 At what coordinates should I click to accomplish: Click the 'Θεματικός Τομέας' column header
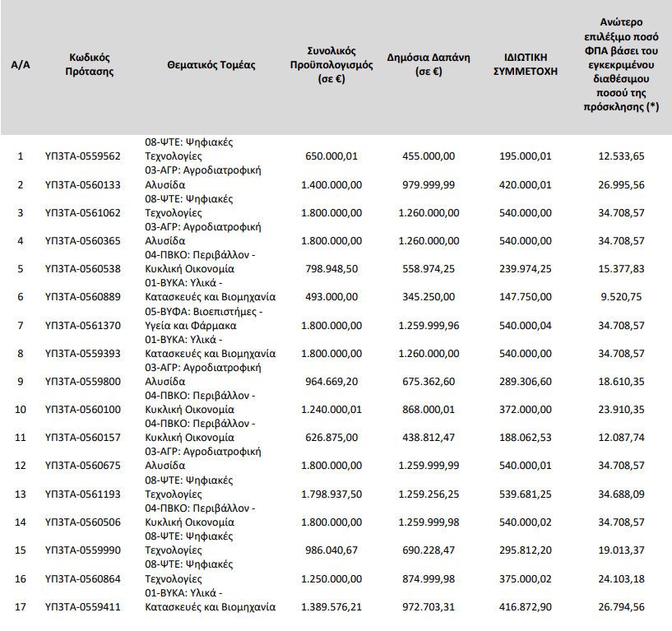pos(211,64)
